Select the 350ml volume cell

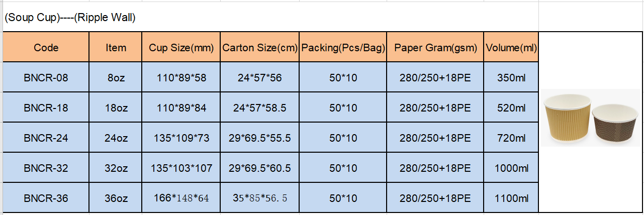[511, 77]
